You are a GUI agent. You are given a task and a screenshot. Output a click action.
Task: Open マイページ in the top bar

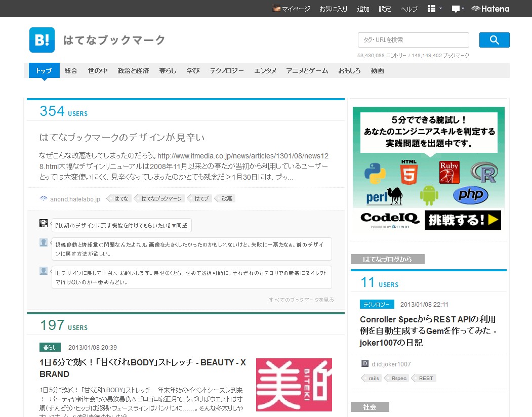point(296,9)
